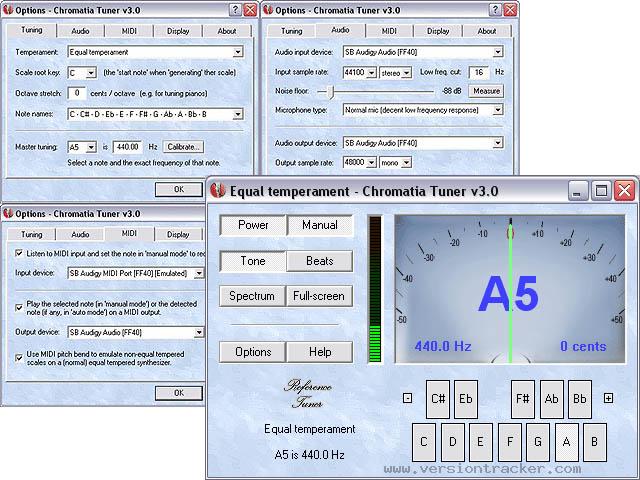The image size is (640, 480).
Task: Expand the Audio output device dropdown
Action: pos(498,143)
